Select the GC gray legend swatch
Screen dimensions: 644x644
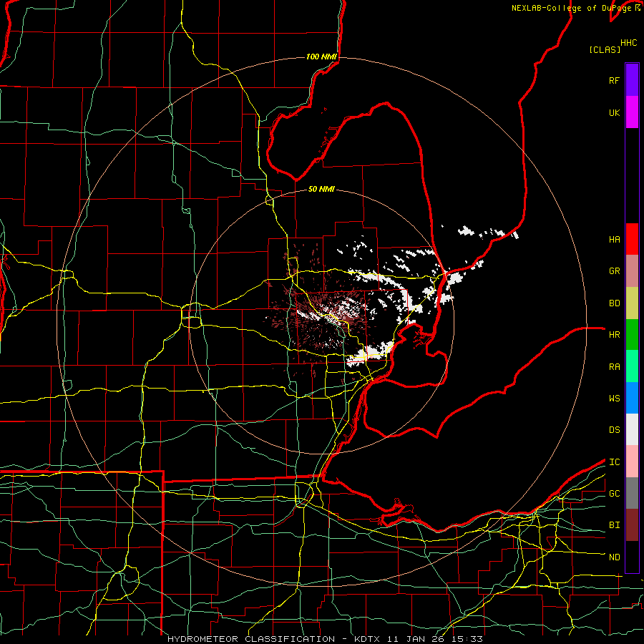(x=632, y=493)
